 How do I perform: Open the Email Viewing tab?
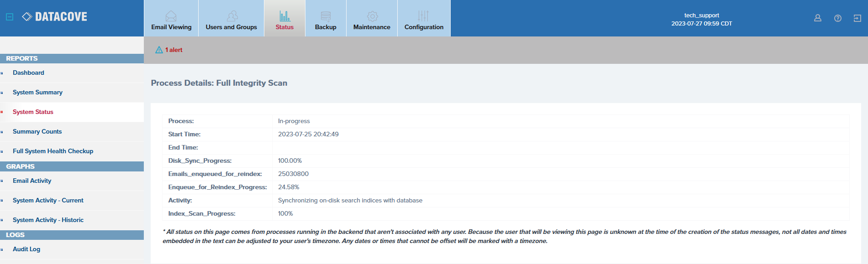tap(171, 19)
